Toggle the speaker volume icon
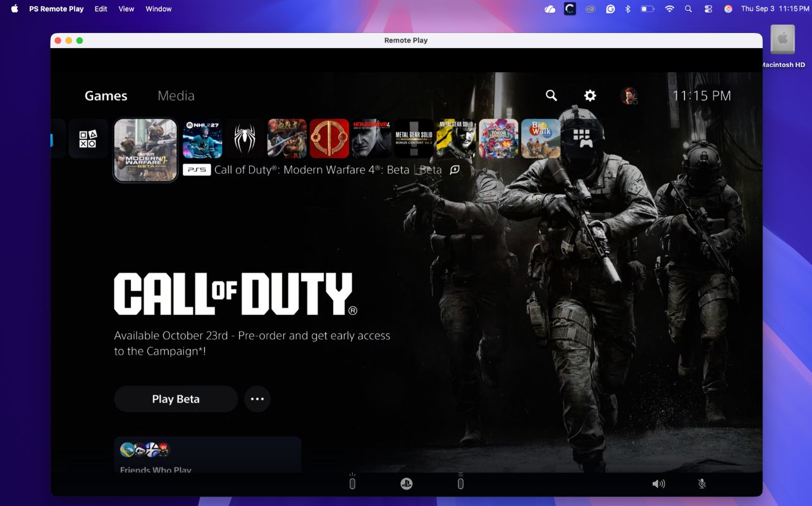The image size is (812, 506). pyautogui.click(x=658, y=484)
